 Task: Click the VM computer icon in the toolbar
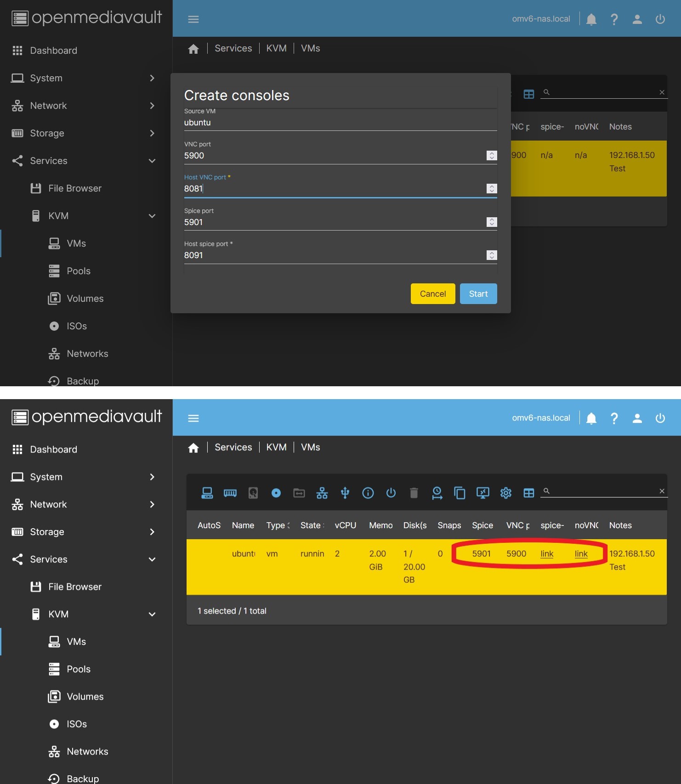point(207,493)
